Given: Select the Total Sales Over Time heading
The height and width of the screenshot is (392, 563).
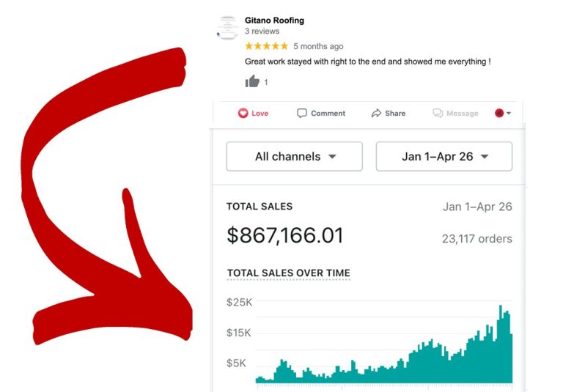Looking at the screenshot, I should click(x=288, y=273).
